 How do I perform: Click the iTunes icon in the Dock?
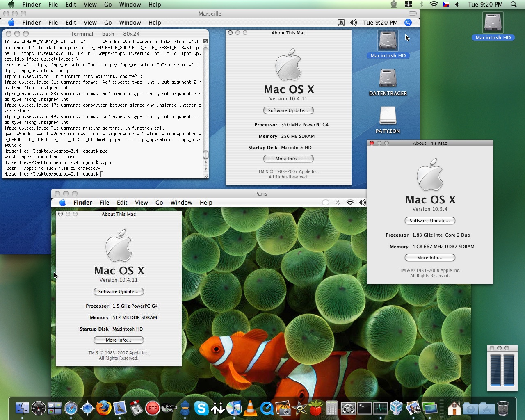pyautogui.click(x=234, y=408)
